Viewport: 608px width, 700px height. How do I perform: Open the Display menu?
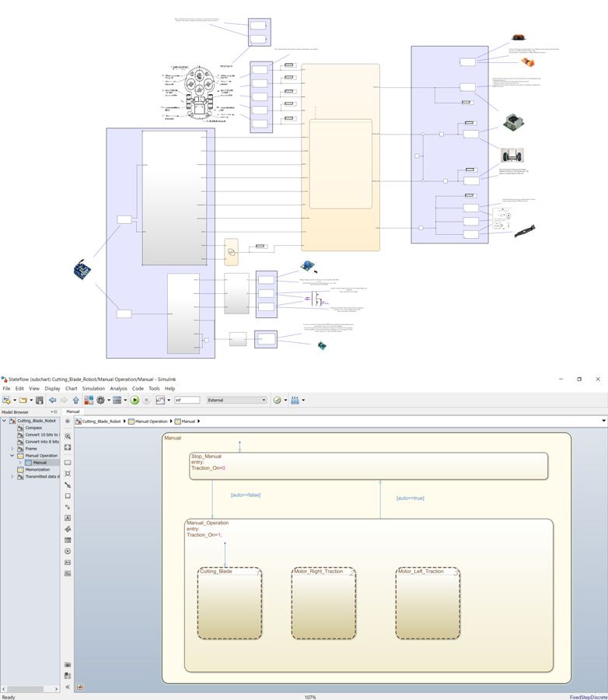(52, 388)
